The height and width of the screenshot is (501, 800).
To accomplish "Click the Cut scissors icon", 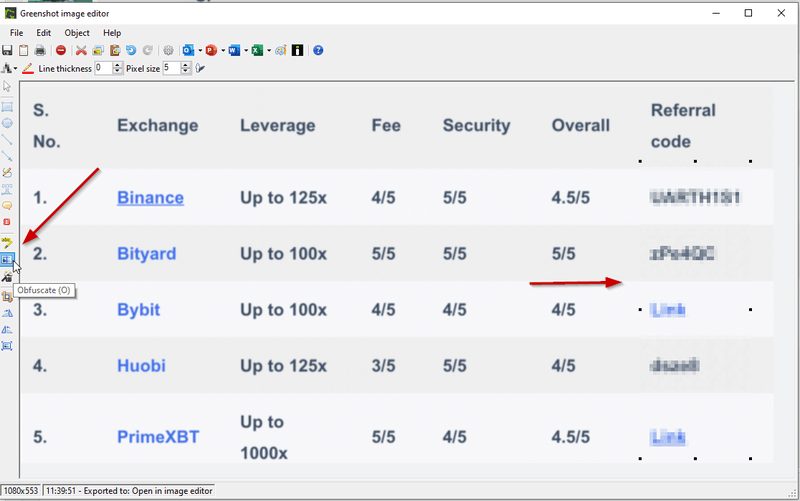I will [x=81, y=51].
